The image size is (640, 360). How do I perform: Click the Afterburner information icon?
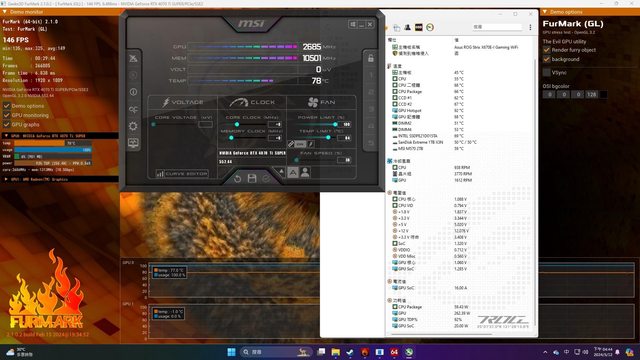tap(133, 92)
